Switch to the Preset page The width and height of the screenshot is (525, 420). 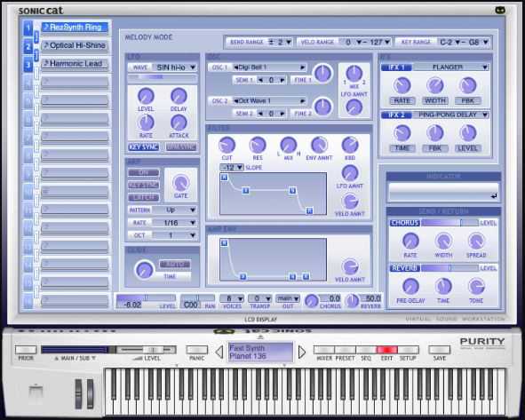345,350
